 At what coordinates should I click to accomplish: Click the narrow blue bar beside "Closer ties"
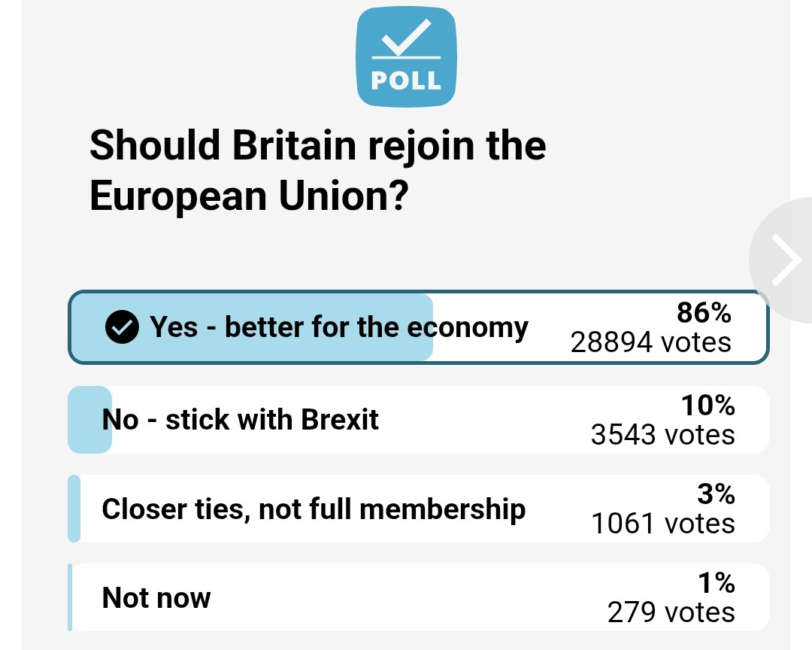74,509
